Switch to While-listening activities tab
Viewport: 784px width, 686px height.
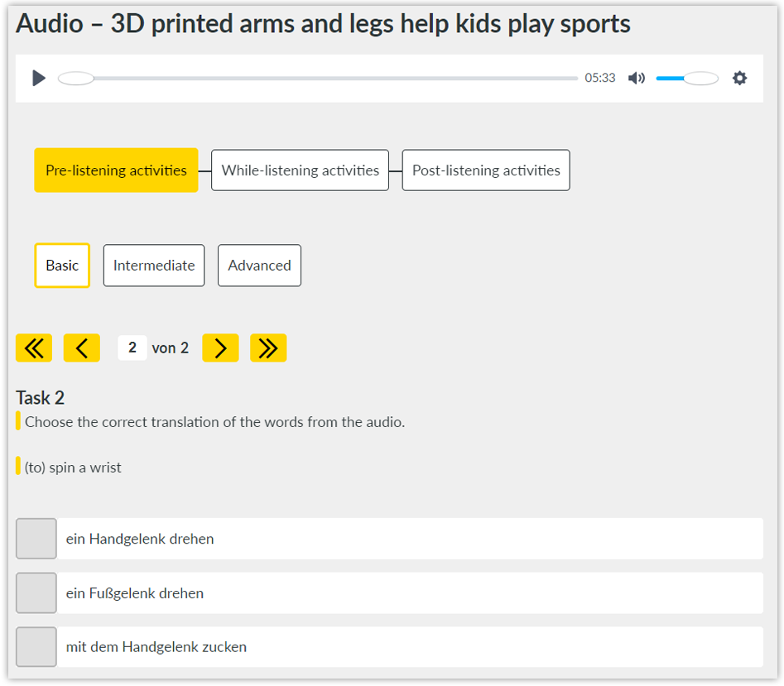[300, 170]
